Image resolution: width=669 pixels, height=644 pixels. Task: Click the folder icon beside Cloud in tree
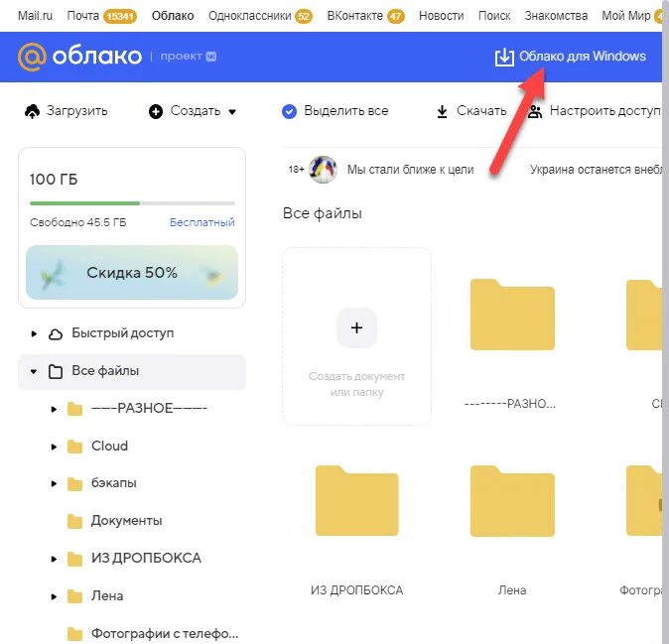74,447
